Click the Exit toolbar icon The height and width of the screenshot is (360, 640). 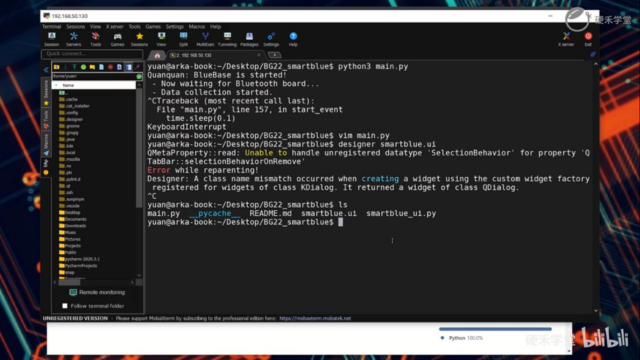pyautogui.click(x=588, y=39)
